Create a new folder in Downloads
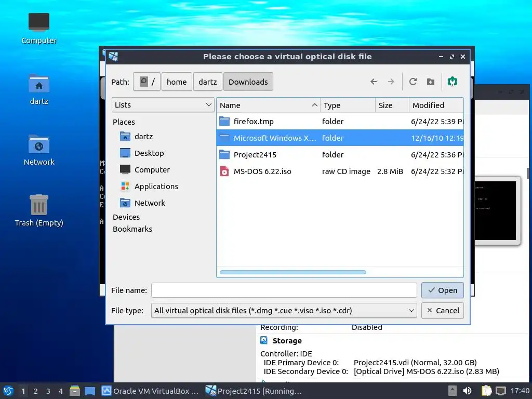 click(431, 82)
